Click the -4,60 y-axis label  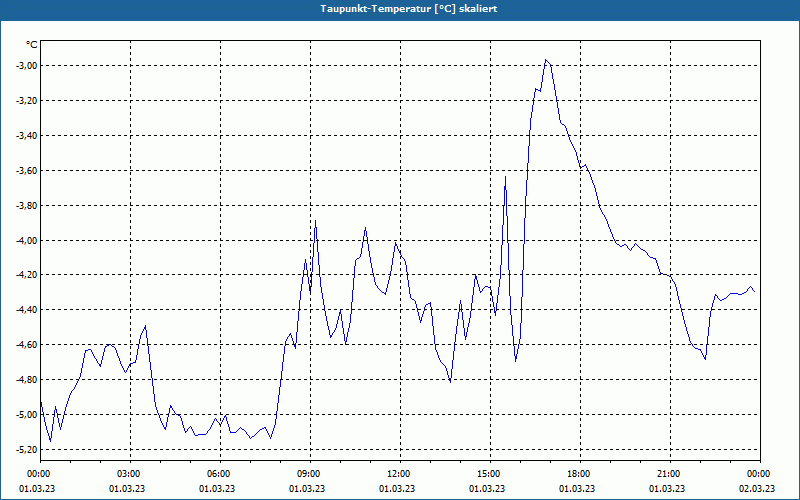point(28,345)
